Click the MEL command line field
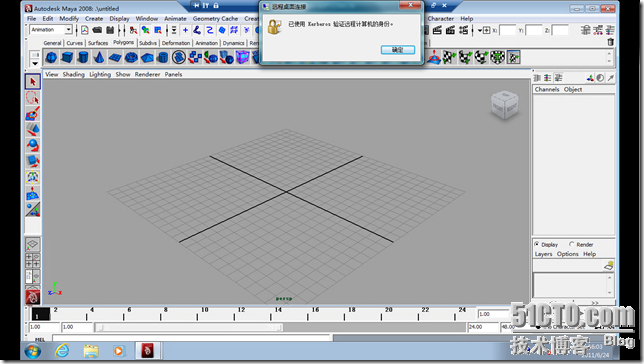 click(192, 338)
